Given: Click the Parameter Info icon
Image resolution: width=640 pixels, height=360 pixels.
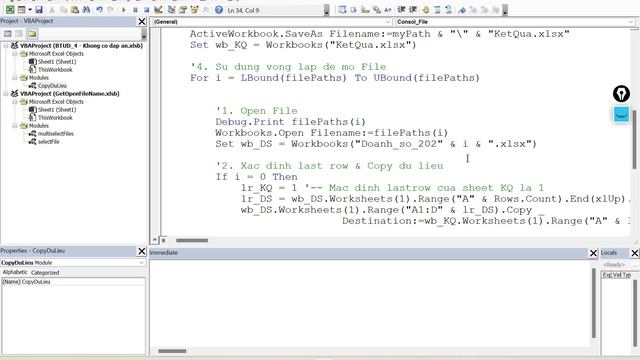Looking at the screenshot, I should (376, 10).
